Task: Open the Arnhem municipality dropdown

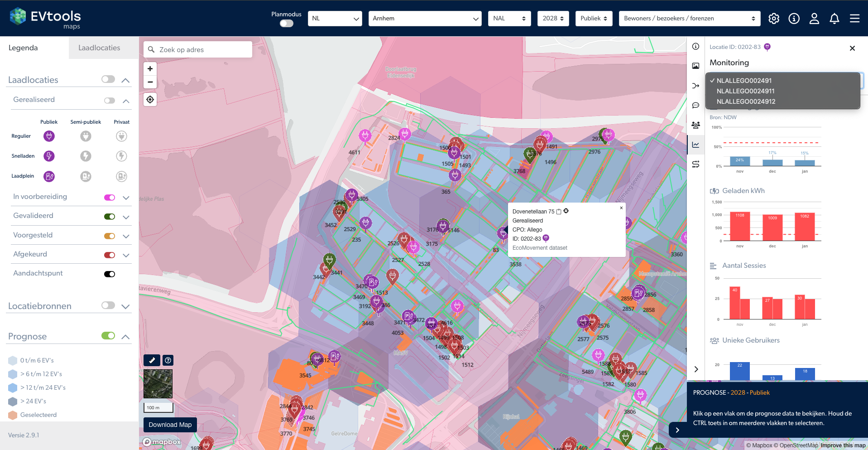Action: pyautogui.click(x=425, y=19)
